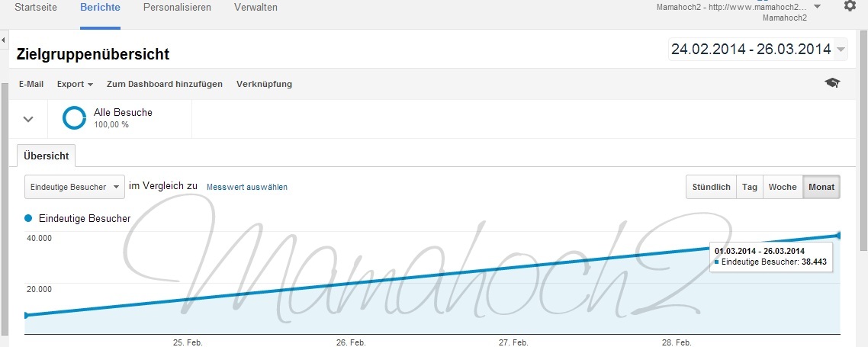Viewport: 868px width, 347px height.
Task: Click the 25. Feb. axis label
Action: (188, 342)
